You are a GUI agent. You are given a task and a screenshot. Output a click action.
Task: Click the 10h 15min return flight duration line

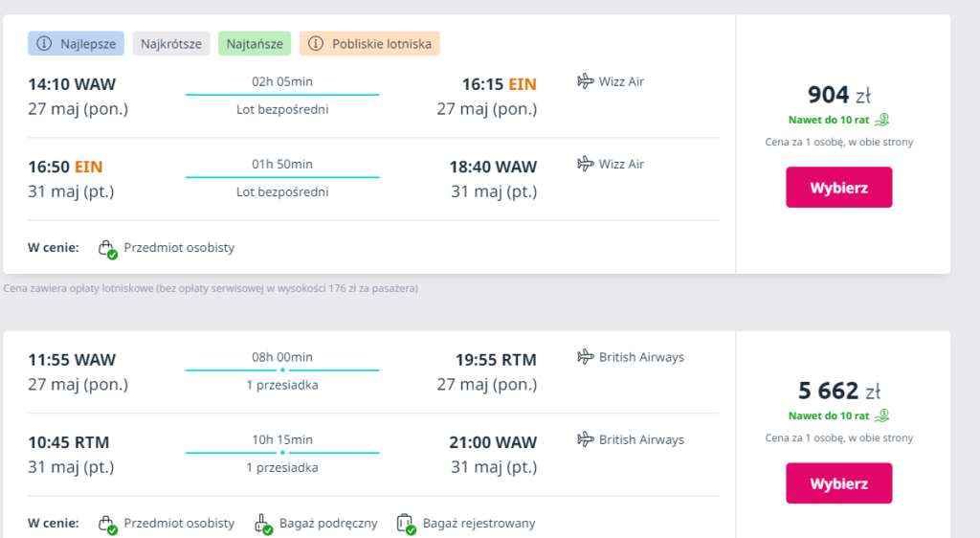(282, 452)
